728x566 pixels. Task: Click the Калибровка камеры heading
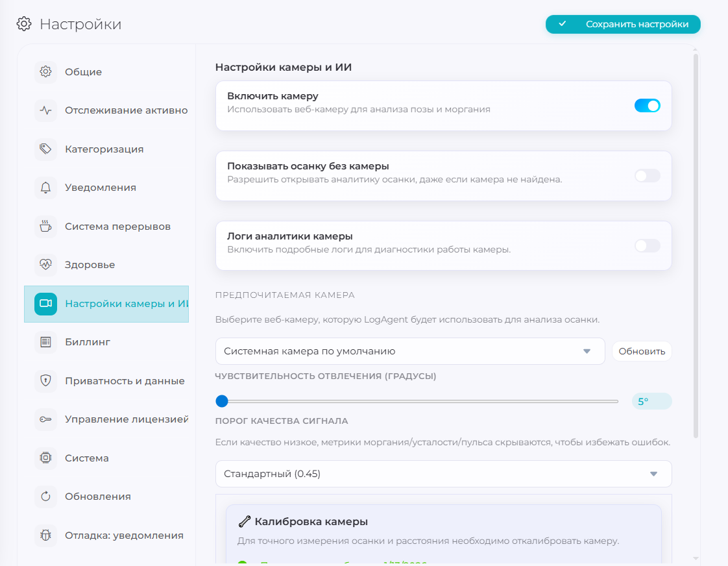[x=311, y=521]
